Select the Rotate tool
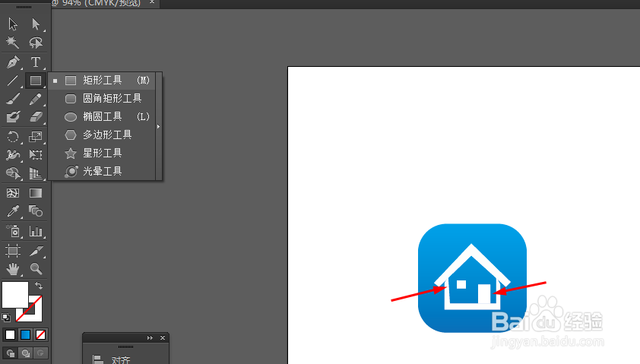The width and height of the screenshot is (640, 364). (x=13, y=137)
